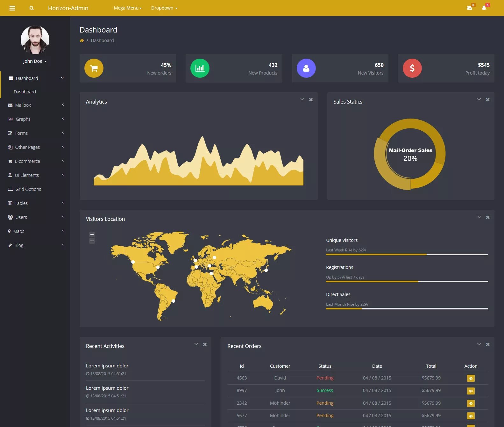The image size is (504, 427).
Task: Click the purple user New Visitors icon
Action: click(x=306, y=68)
